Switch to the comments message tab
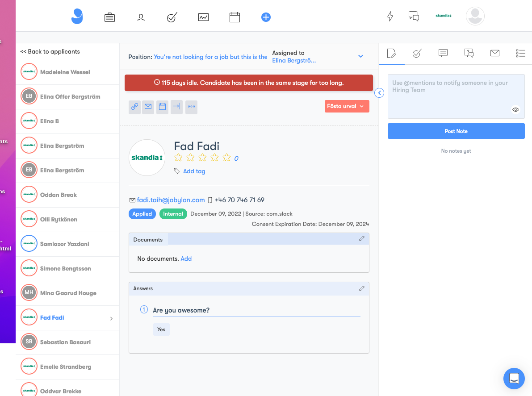 click(443, 53)
